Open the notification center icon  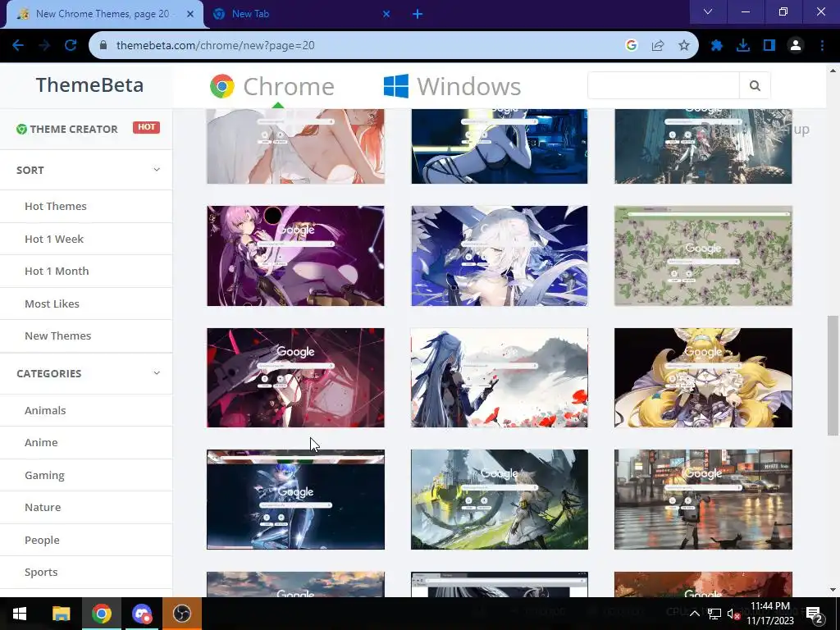click(x=814, y=615)
